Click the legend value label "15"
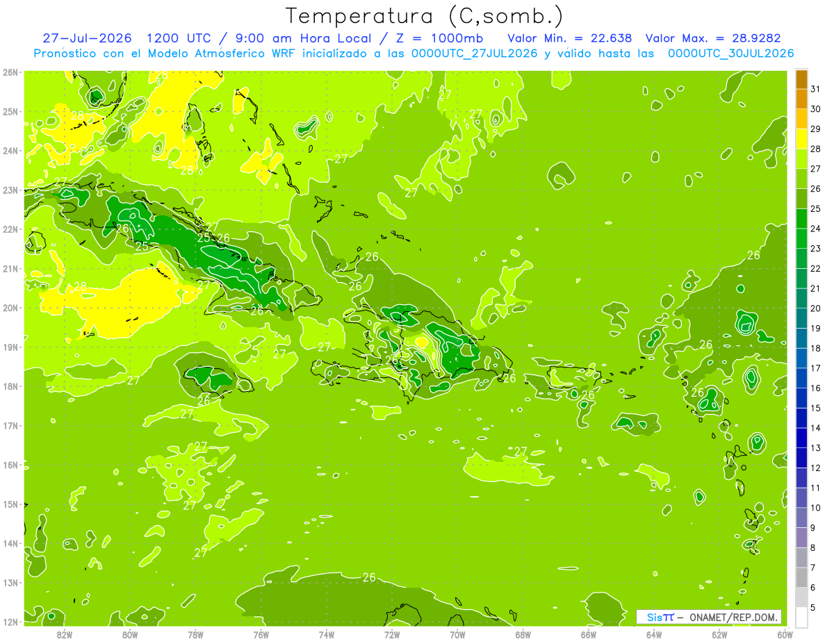 coord(815,408)
